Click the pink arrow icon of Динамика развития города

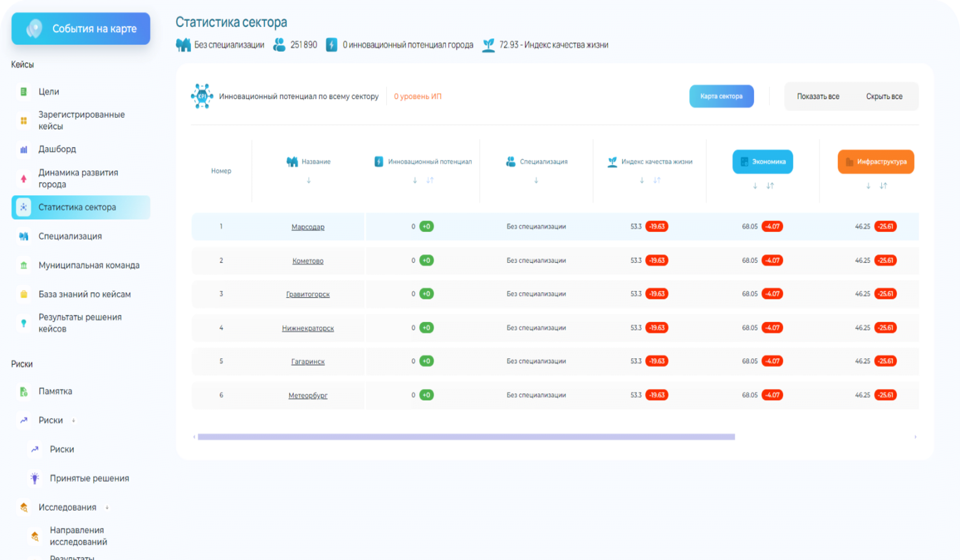point(24,178)
